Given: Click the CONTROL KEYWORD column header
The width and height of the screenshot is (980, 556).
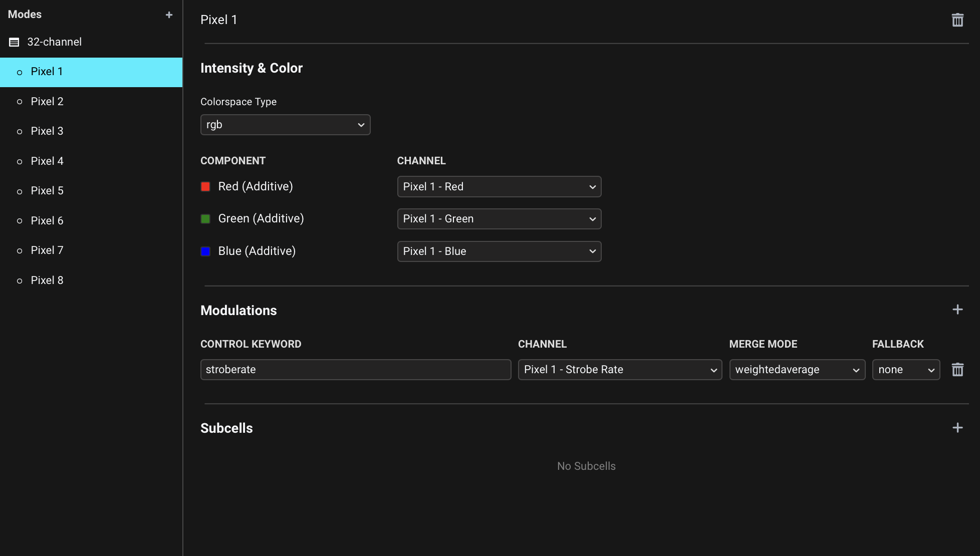Looking at the screenshot, I should [251, 344].
